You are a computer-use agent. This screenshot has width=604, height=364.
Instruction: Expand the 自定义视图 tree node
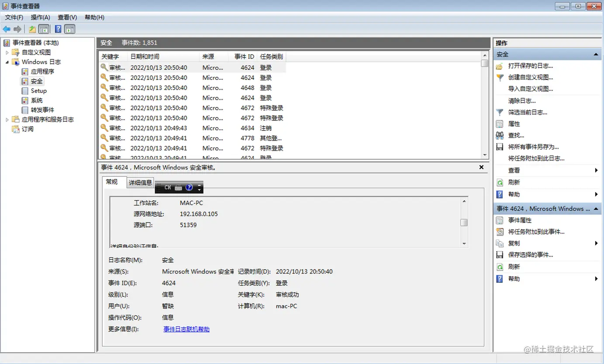[7, 52]
